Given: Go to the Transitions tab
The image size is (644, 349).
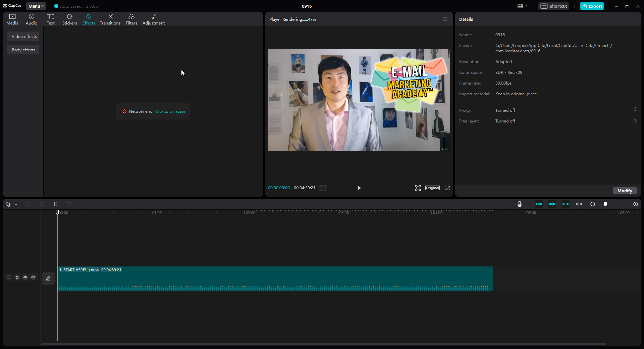Looking at the screenshot, I should (x=110, y=19).
